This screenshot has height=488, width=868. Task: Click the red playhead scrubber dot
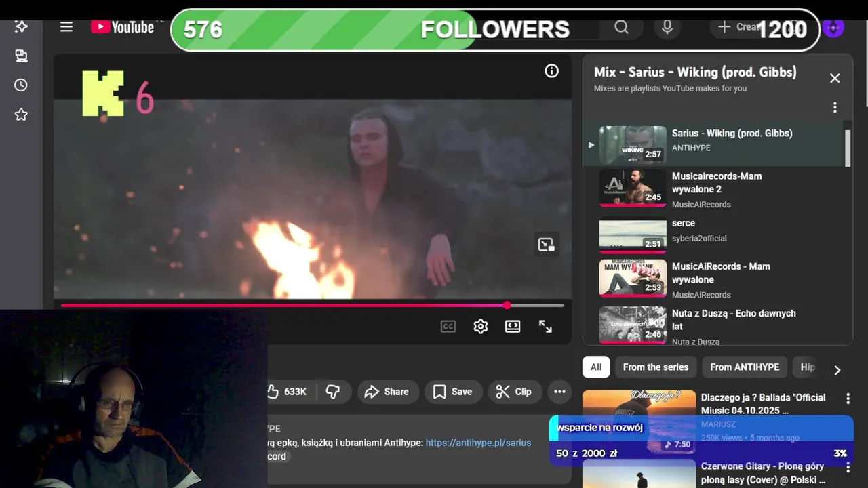click(507, 306)
